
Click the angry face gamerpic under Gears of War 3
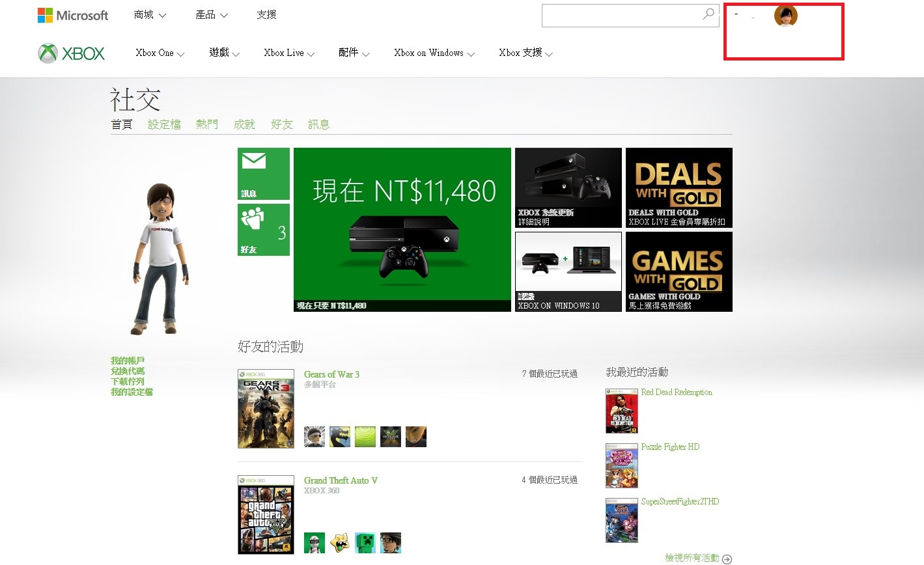pos(416,436)
